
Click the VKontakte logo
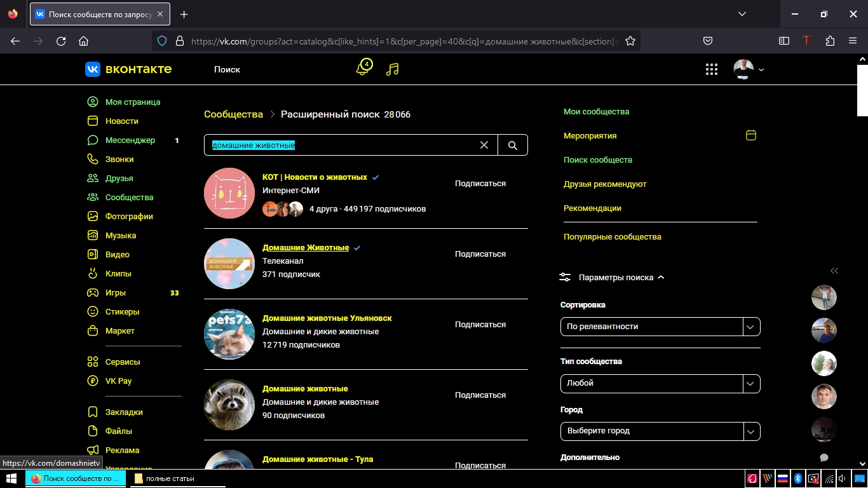point(128,69)
